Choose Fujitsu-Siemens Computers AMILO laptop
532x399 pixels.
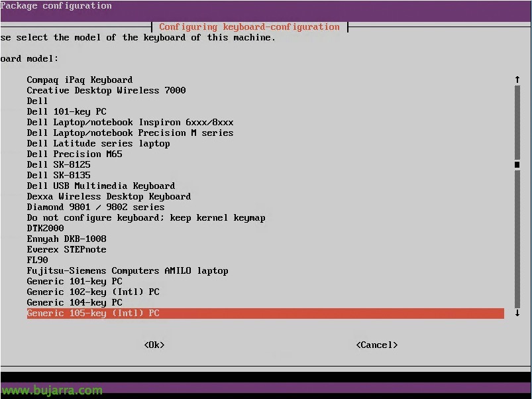point(128,270)
